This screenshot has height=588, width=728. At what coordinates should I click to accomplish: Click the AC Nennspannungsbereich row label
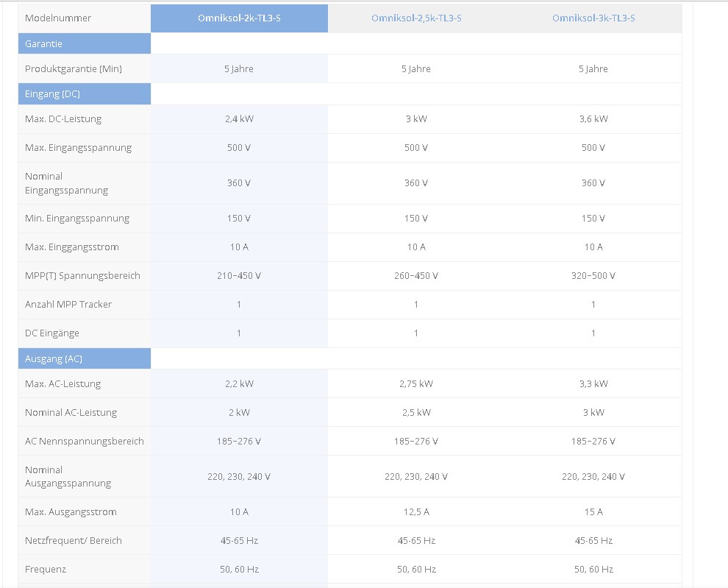coord(85,442)
